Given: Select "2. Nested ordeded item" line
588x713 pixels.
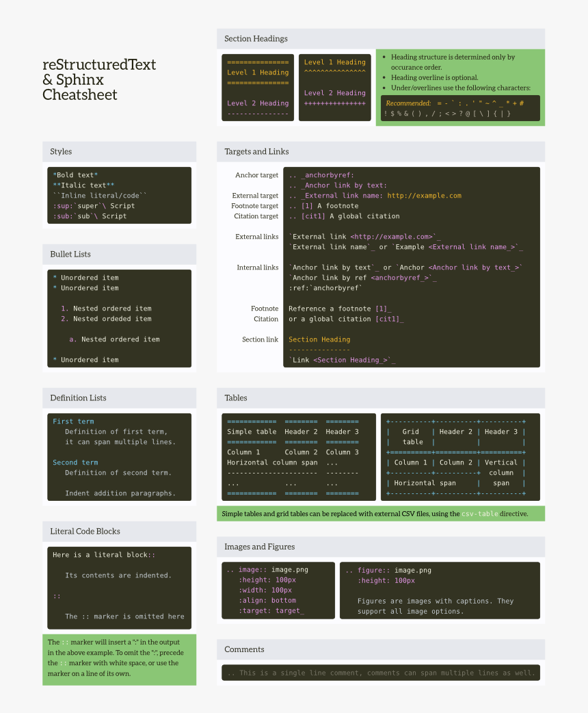Looking at the screenshot, I should [x=106, y=319].
